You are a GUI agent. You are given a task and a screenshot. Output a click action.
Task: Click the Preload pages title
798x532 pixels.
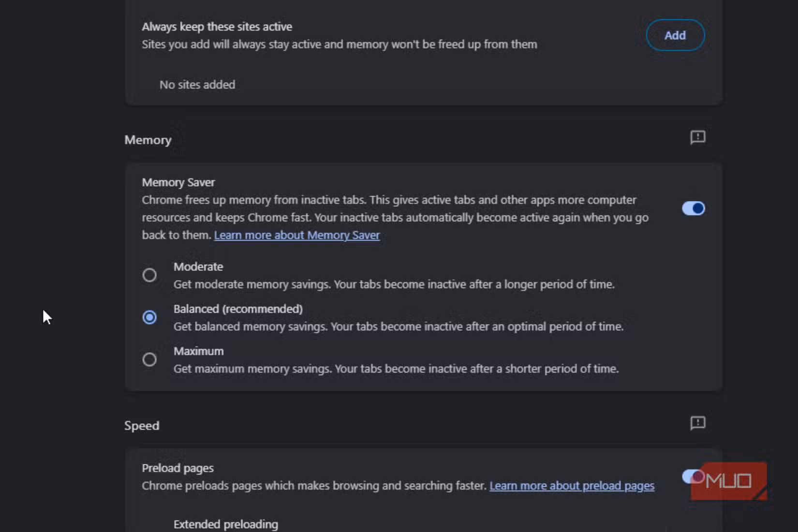(x=177, y=468)
